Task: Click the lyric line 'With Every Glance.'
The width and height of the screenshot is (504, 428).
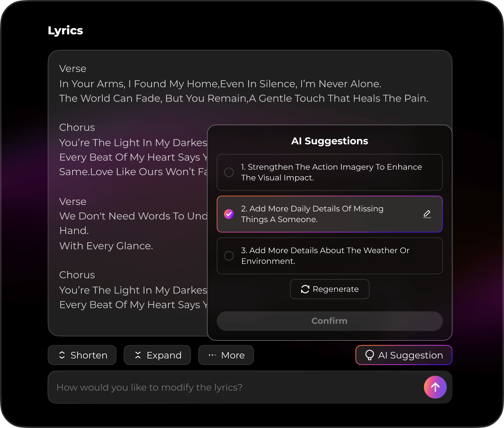Action: (106, 246)
